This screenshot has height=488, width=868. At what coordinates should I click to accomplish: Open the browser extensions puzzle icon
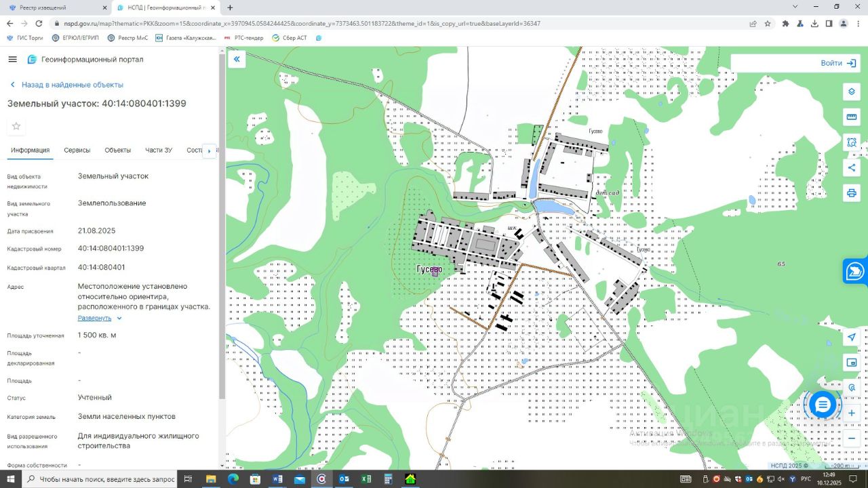pyautogui.click(x=786, y=23)
